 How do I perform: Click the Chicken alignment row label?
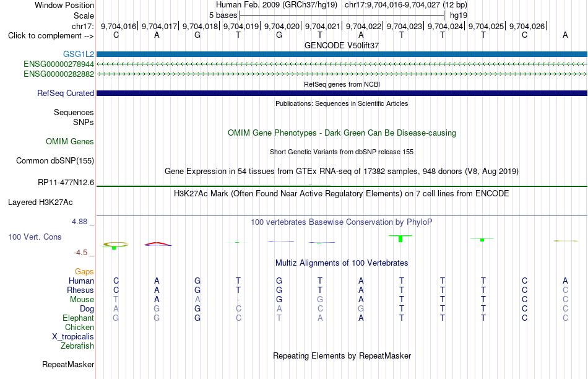[x=79, y=327]
